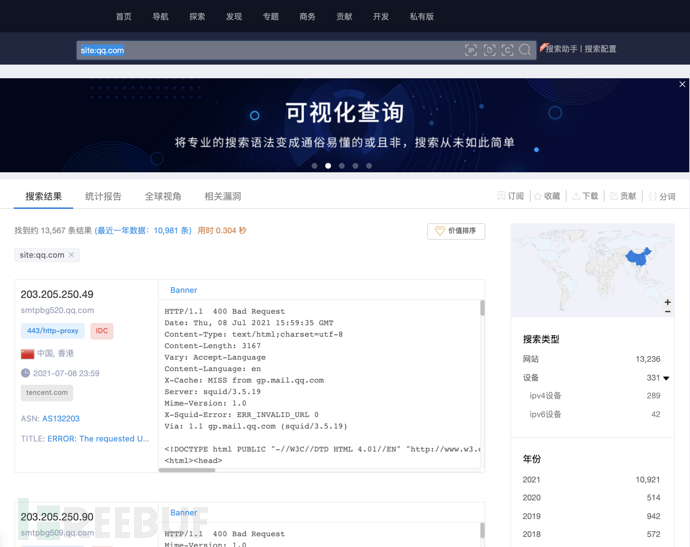This screenshot has width=690, height=547.
Task: Filter by year 2021
Action: (591, 480)
